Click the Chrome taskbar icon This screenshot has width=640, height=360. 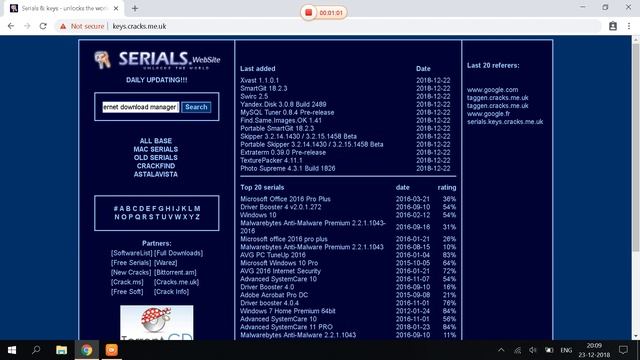click(x=87, y=350)
